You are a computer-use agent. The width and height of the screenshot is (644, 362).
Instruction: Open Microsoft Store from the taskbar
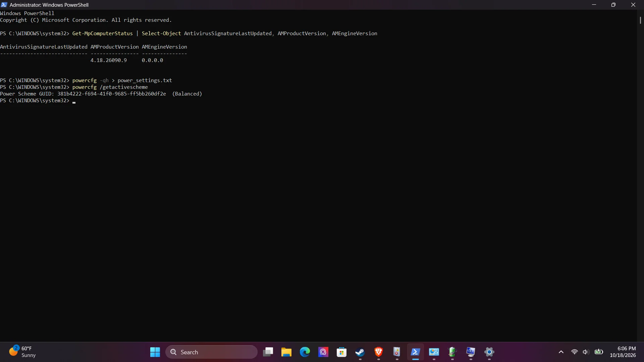click(341, 352)
